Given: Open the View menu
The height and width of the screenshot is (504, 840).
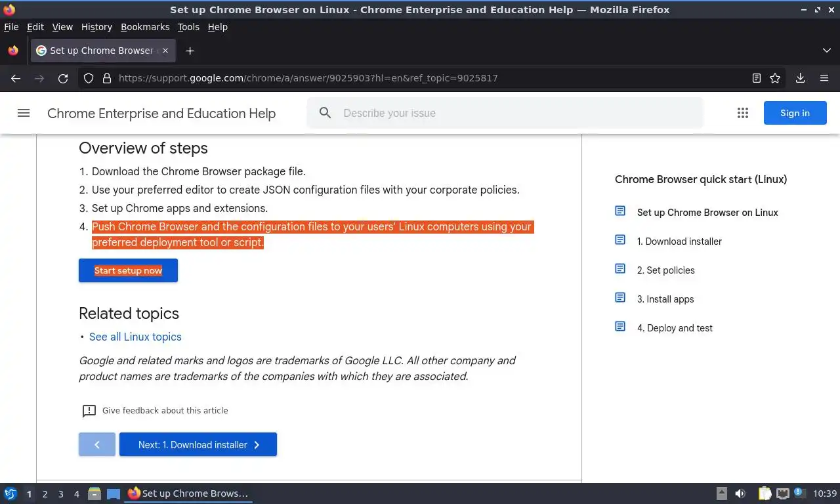Looking at the screenshot, I should 62,27.
